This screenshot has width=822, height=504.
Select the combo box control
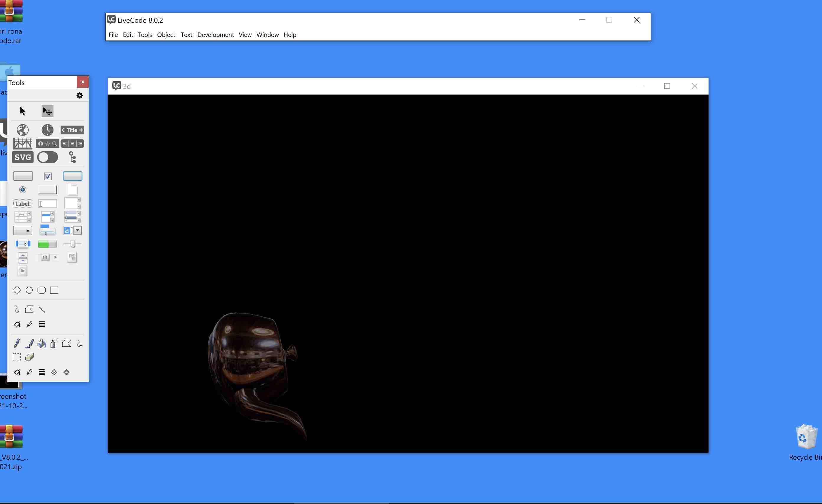[x=72, y=230]
